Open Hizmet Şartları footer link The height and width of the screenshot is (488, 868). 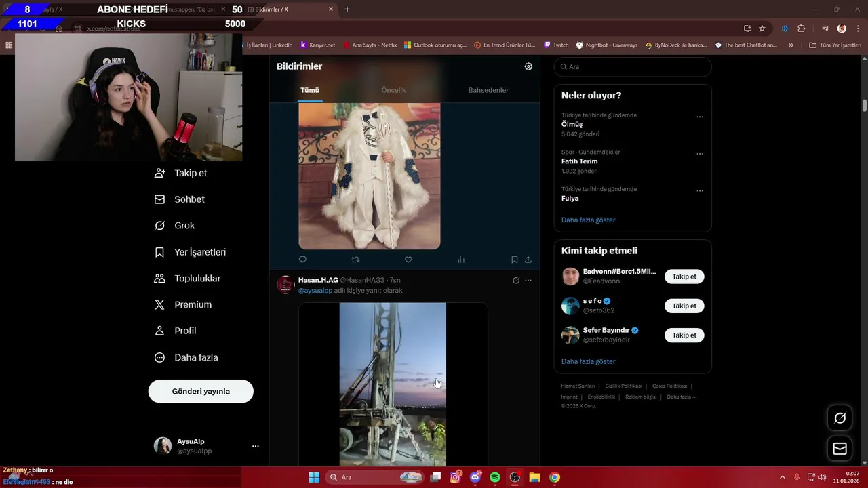click(578, 386)
